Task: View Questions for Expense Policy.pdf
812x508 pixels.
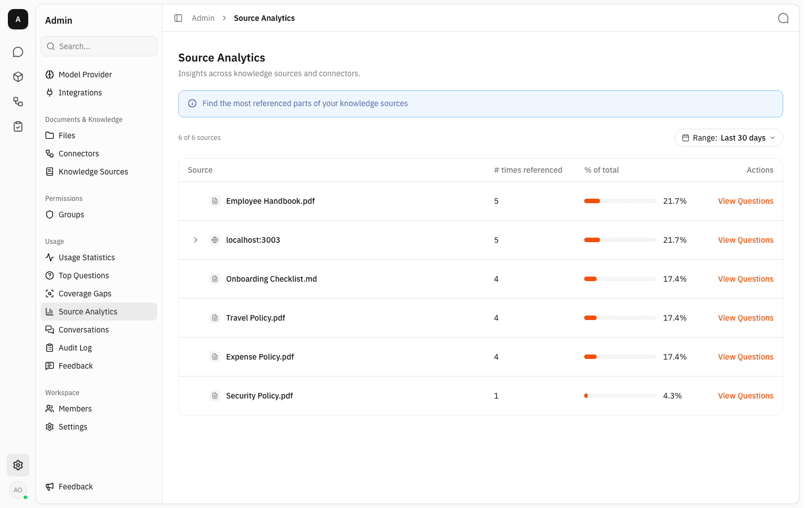Action: click(745, 357)
